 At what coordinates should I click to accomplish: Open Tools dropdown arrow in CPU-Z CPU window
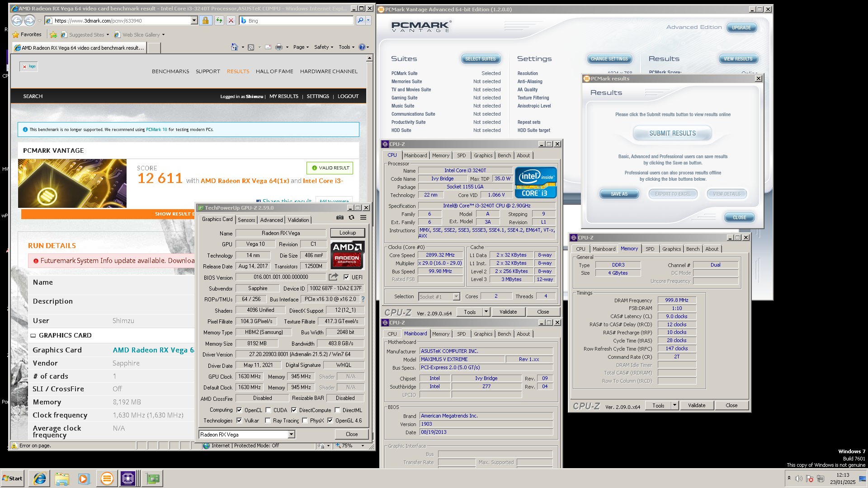(486, 312)
